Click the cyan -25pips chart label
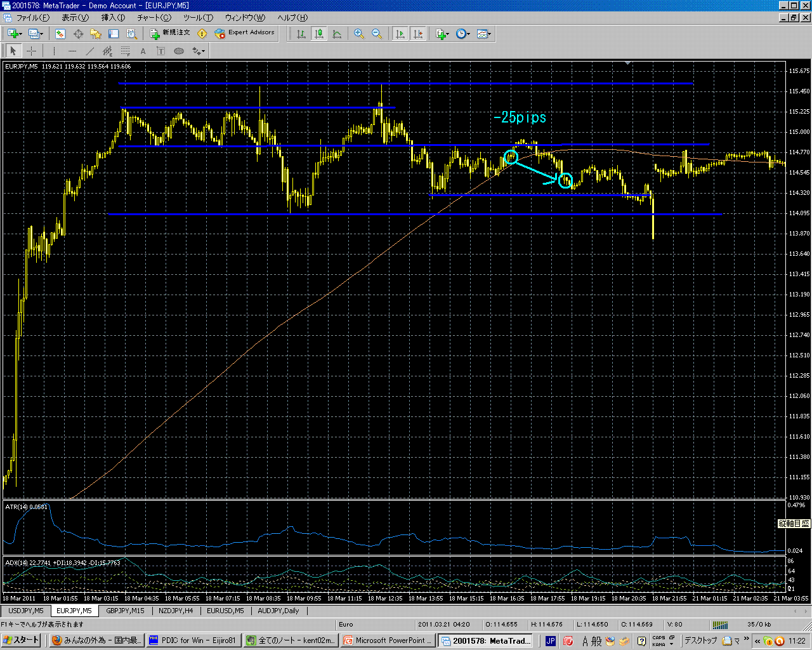Screen dimensions: 812x650 pyautogui.click(x=520, y=117)
